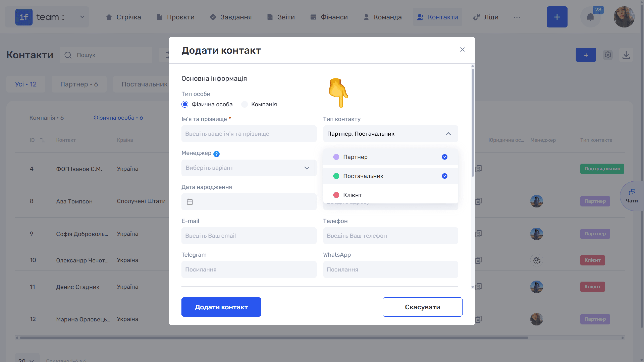Open Команда in top navigation
Screen dimensions: 644x362
pyautogui.click(x=383, y=17)
